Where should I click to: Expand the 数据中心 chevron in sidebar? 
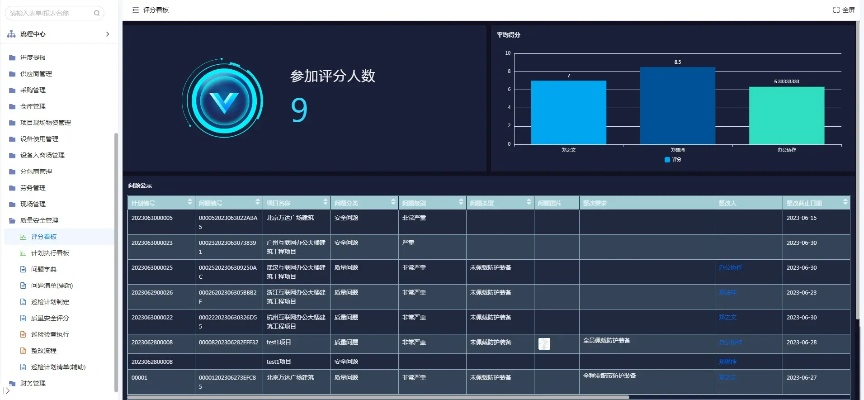coord(107,35)
